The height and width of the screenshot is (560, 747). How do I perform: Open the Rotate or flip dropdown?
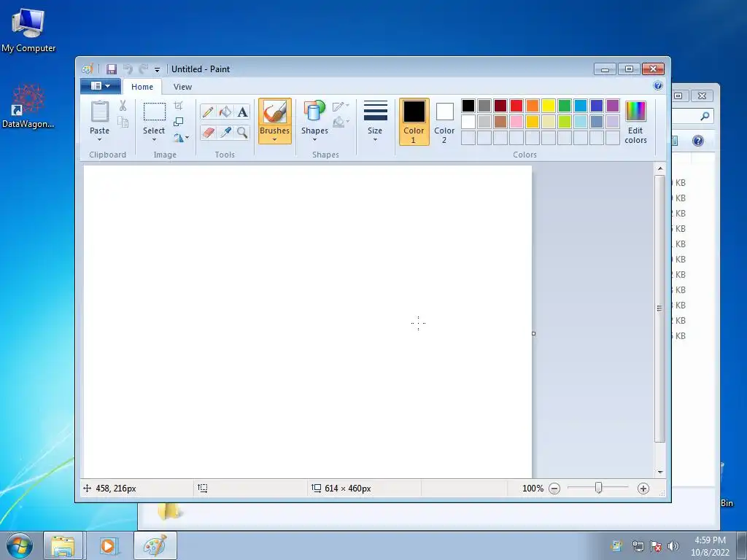[181, 138]
